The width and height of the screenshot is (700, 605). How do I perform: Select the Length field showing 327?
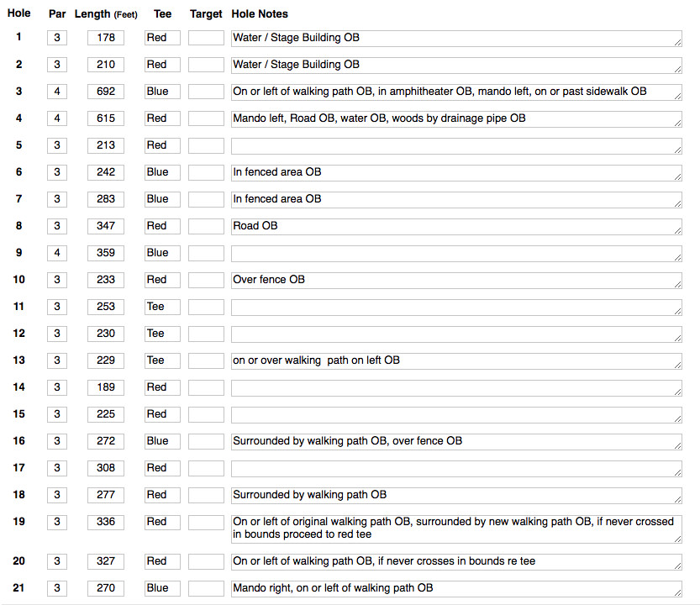point(106,561)
